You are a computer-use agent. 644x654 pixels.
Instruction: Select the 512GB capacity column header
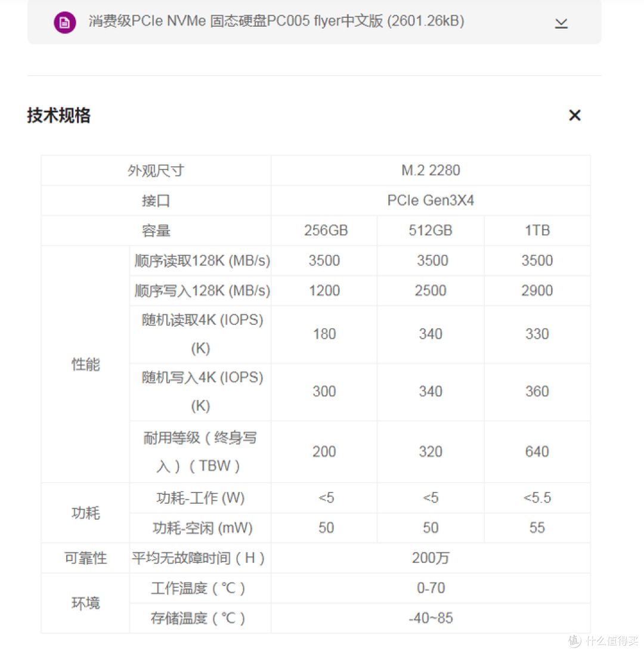click(x=430, y=230)
